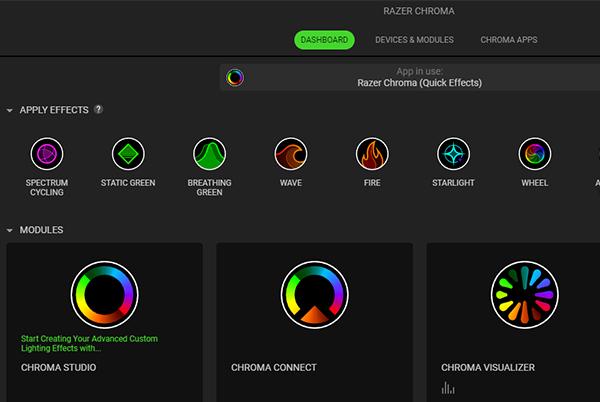Click the Apply Effects heading
The image size is (600, 402).
54,110
